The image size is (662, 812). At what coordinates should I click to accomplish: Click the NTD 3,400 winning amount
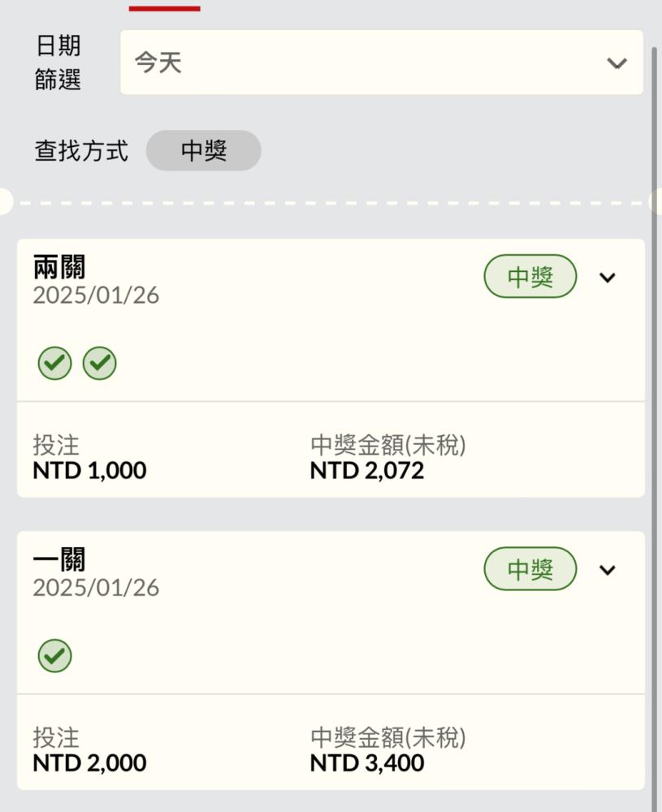367,763
